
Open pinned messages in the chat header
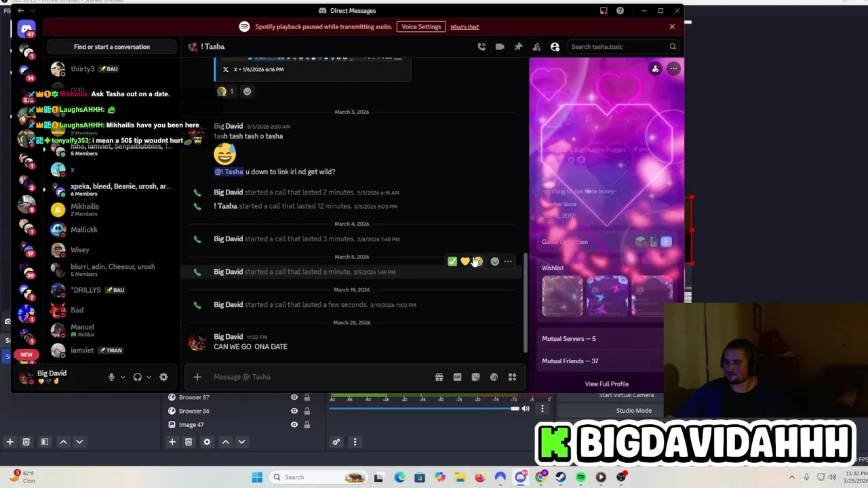(x=518, y=47)
